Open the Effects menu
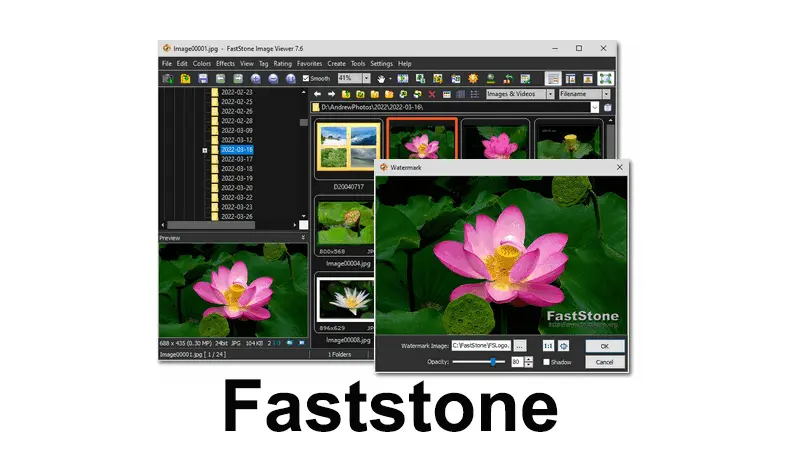Screen dimensions: 800x450 (225, 64)
